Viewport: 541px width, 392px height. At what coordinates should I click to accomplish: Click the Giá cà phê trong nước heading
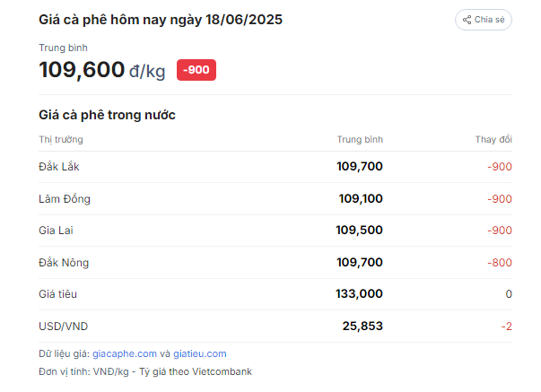coord(107,115)
